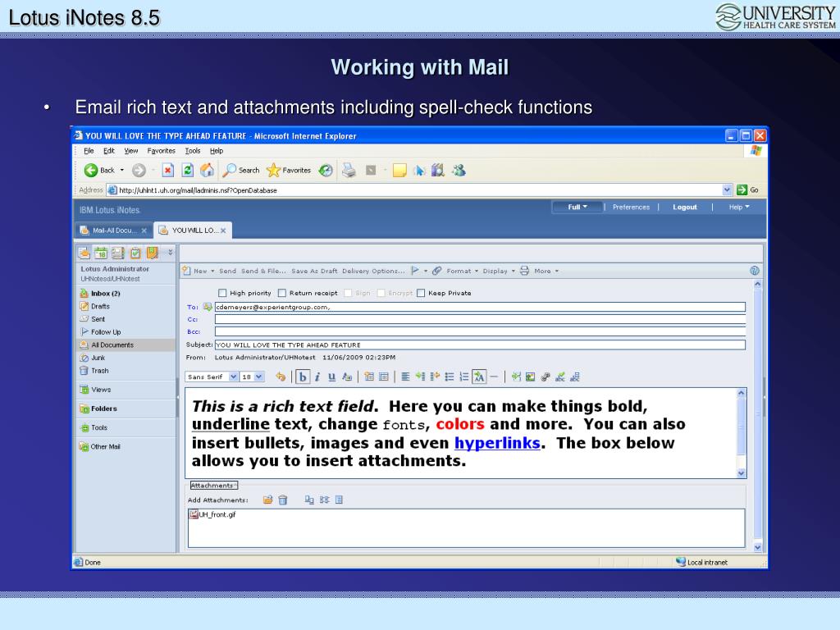The width and height of the screenshot is (840, 630).
Task: Open the Full mode dropdown
Action: tap(577, 207)
